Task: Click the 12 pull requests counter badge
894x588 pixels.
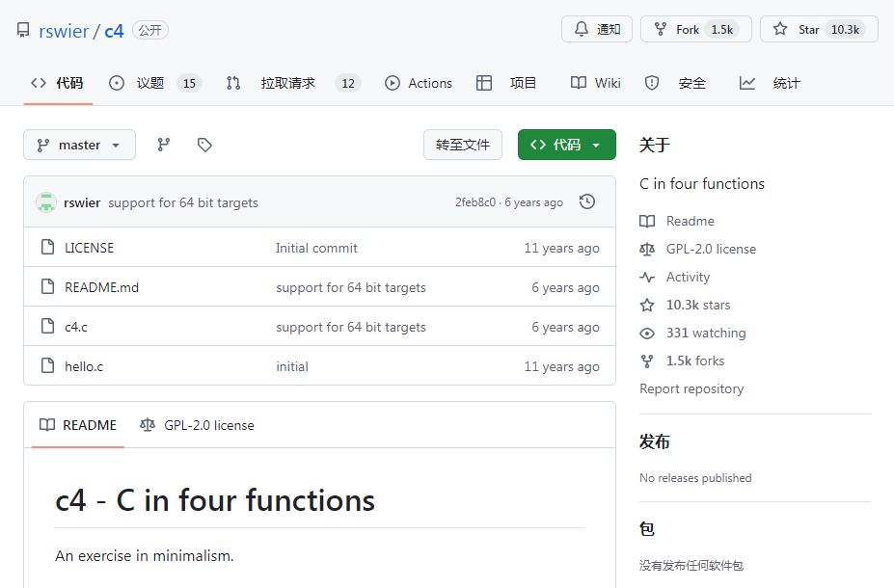Action: [348, 83]
